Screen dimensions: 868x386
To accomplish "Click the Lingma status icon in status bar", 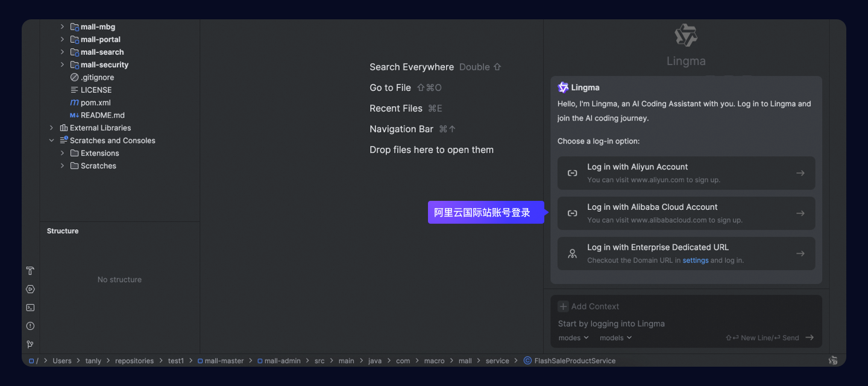I will [x=833, y=361].
